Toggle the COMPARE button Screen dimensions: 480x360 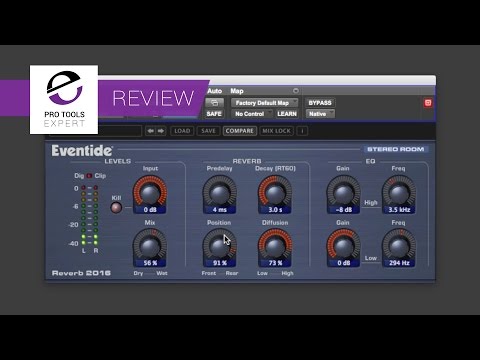(x=240, y=131)
